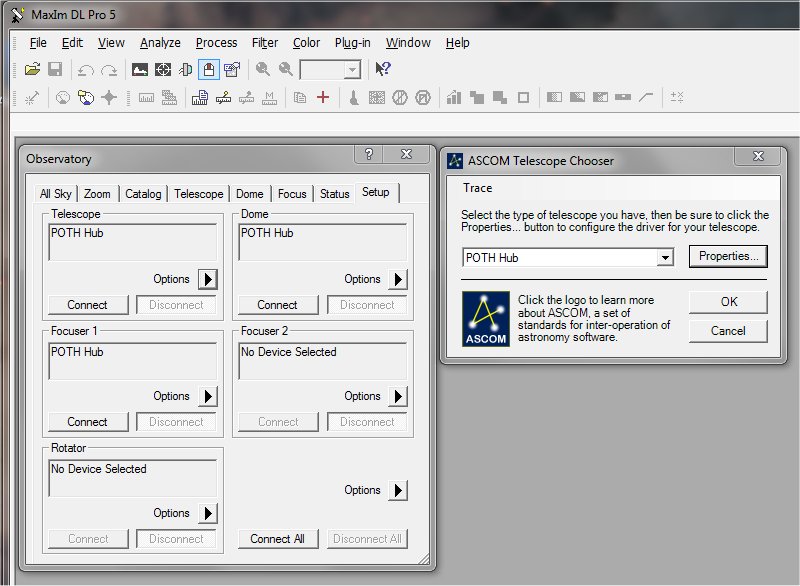Click Cancel in ASCOM Telescope Chooser
This screenshot has width=800, height=586.
click(x=729, y=331)
